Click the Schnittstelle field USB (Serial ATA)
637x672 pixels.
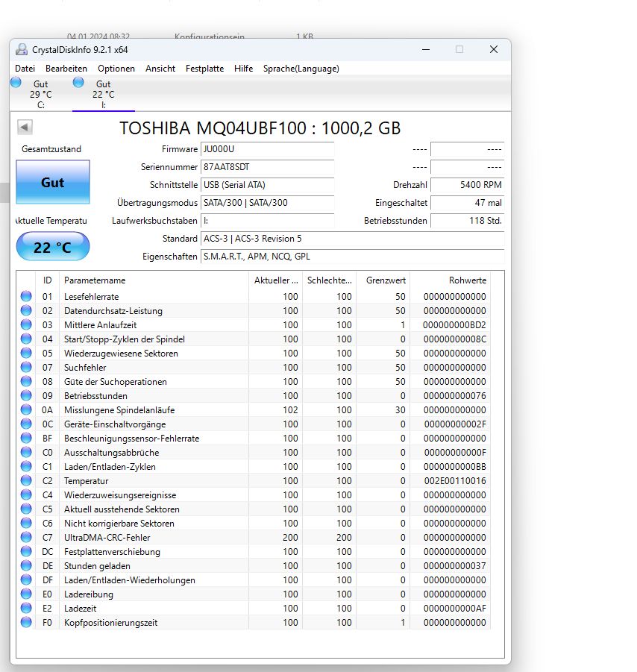pyautogui.click(x=268, y=185)
